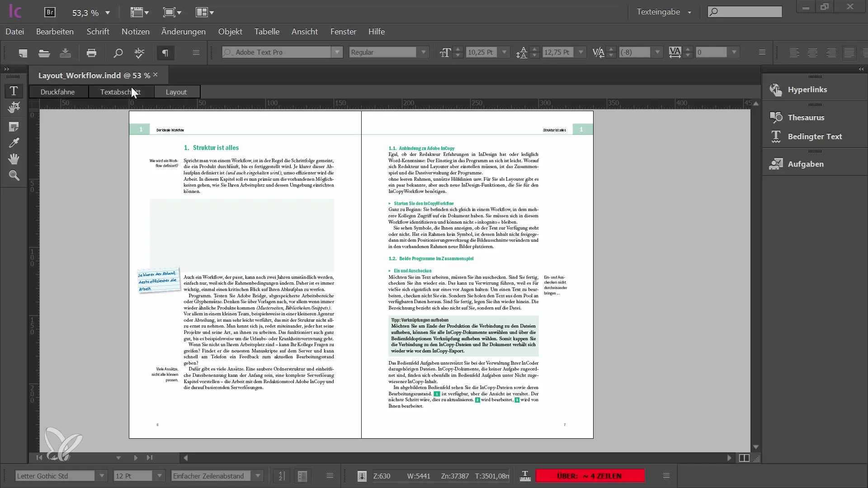Click the spell check icon
Screen dimensions: 868x488
[x=140, y=53]
